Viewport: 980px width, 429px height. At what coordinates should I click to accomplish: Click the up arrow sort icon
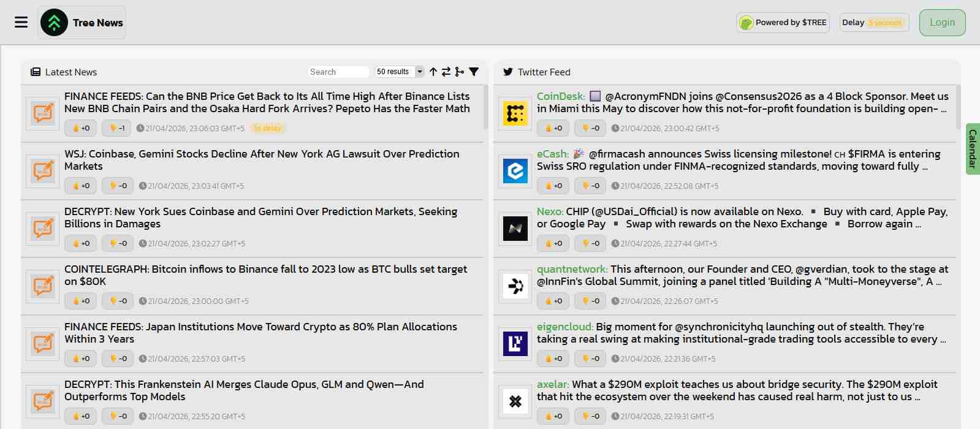click(433, 72)
